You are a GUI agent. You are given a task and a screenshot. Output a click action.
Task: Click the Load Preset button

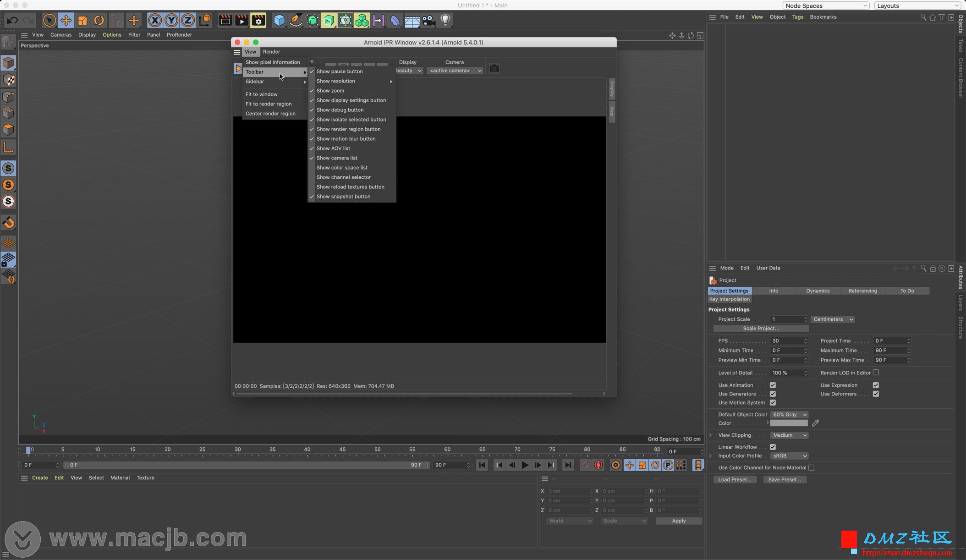coord(735,480)
